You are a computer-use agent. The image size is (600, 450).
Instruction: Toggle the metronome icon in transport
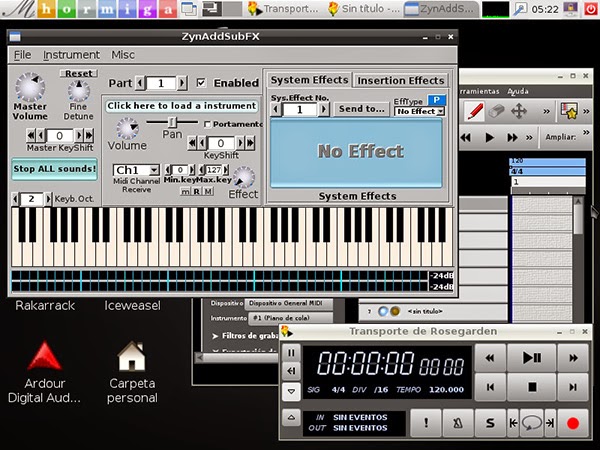pos(460,423)
